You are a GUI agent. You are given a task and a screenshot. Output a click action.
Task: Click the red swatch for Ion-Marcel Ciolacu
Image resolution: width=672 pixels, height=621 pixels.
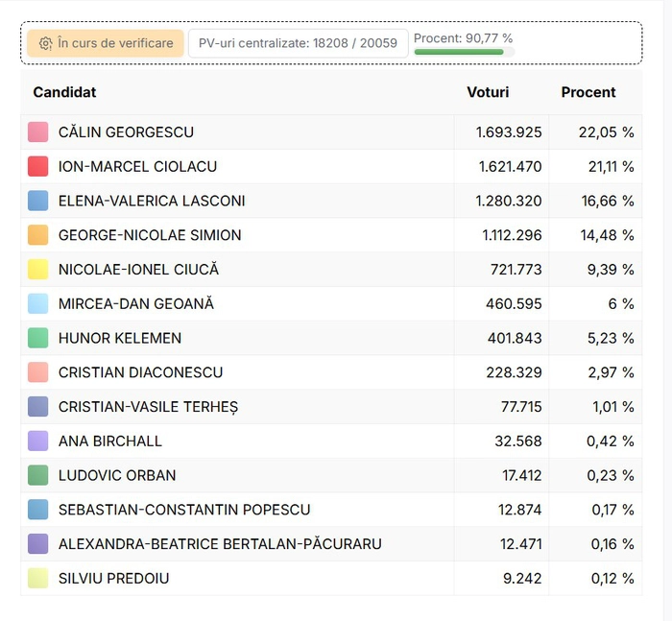[38, 167]
